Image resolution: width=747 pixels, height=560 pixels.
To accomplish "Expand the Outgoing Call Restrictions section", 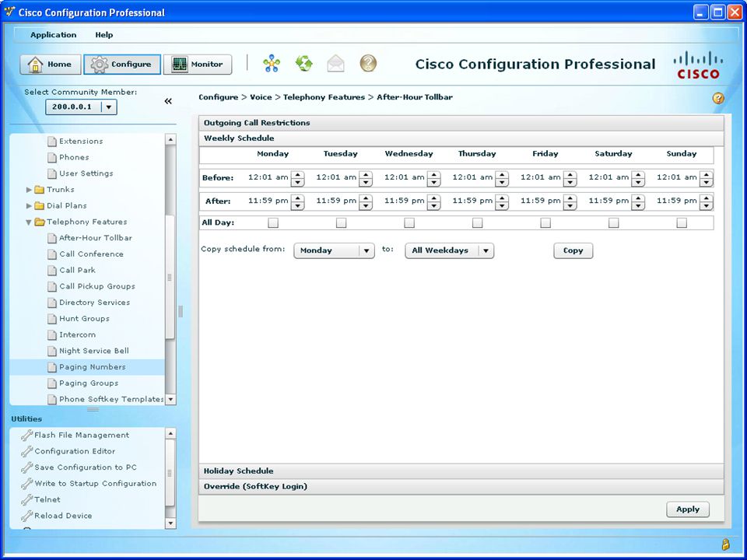I will tap(461, 123).
